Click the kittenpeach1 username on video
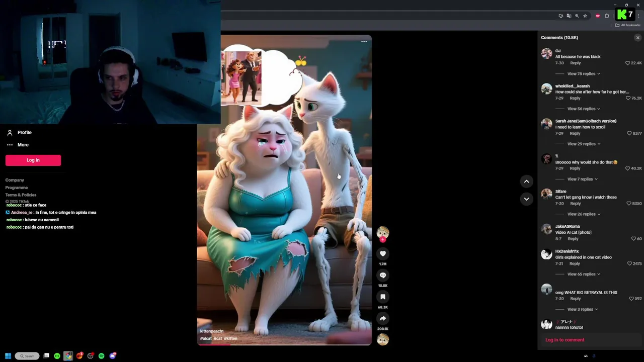The width and height of the screenshot is (644, 362). pyautogui.click(x=212, y=331)
